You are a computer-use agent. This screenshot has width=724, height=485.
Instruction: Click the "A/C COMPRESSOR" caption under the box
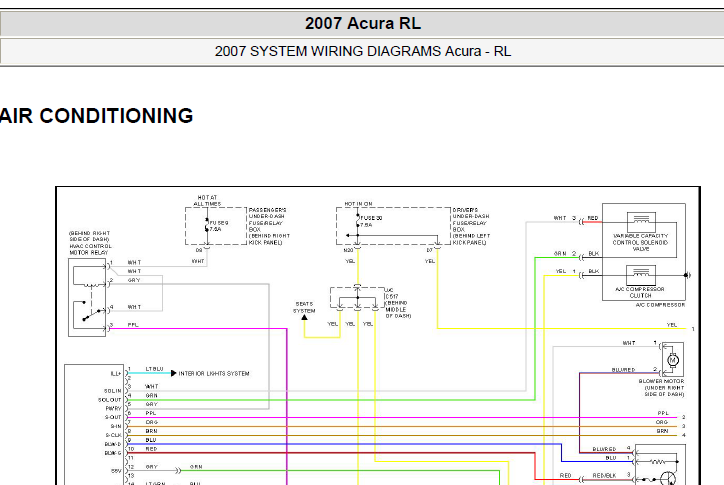pos(660,305)
